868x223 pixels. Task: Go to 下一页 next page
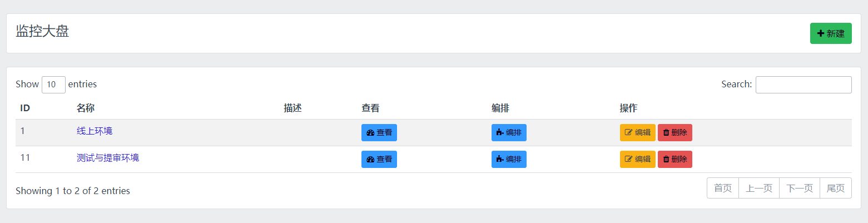(799, 188)
